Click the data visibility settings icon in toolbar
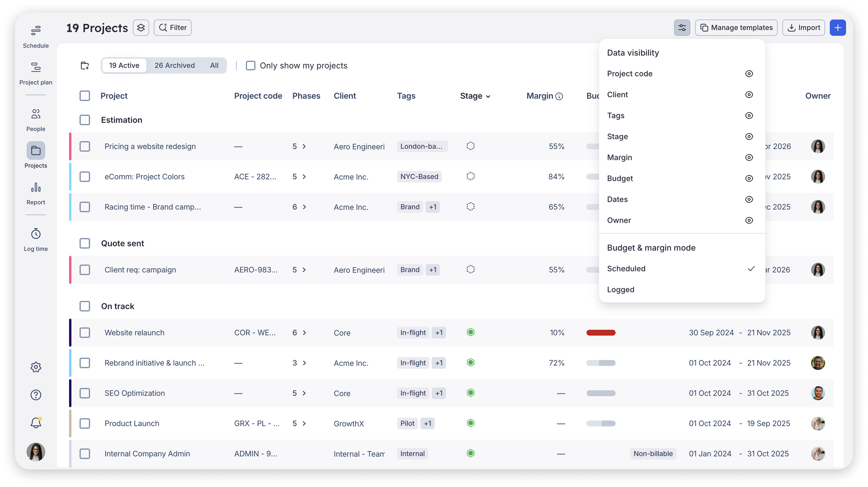The height and width of the screenshot is (487, 868). [682, 27]
